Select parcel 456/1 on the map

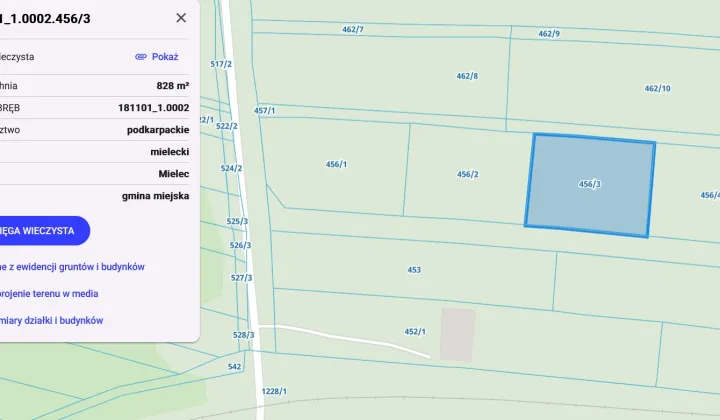(x=336, y=164)
